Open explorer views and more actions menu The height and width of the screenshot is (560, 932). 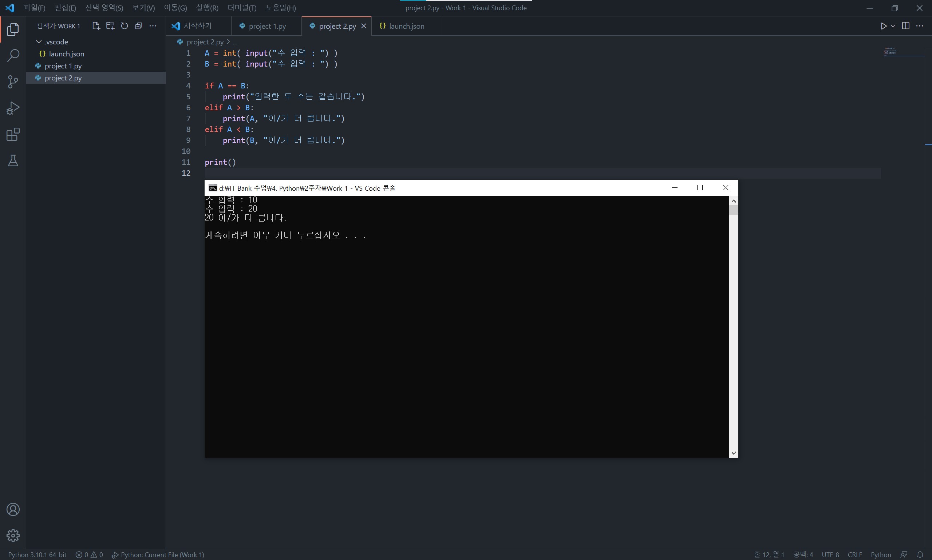[x=153, y=26]
